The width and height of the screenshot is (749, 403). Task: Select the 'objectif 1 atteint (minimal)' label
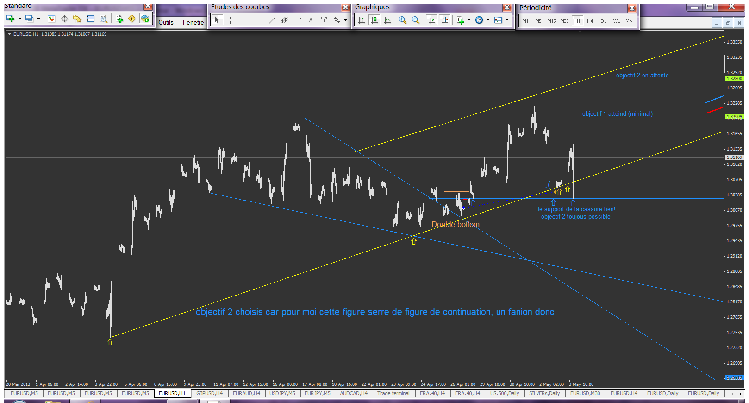(617, 114)
